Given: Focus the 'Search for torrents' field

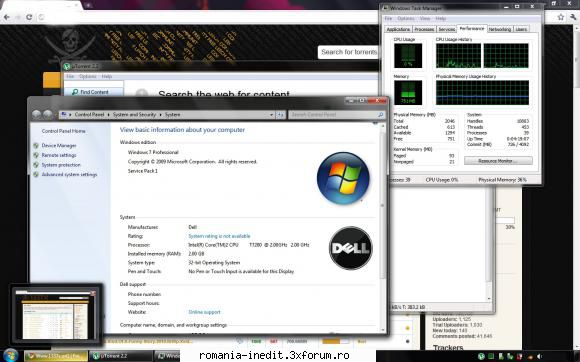Looking at the screenshot, I should click(x=348, y=52).
